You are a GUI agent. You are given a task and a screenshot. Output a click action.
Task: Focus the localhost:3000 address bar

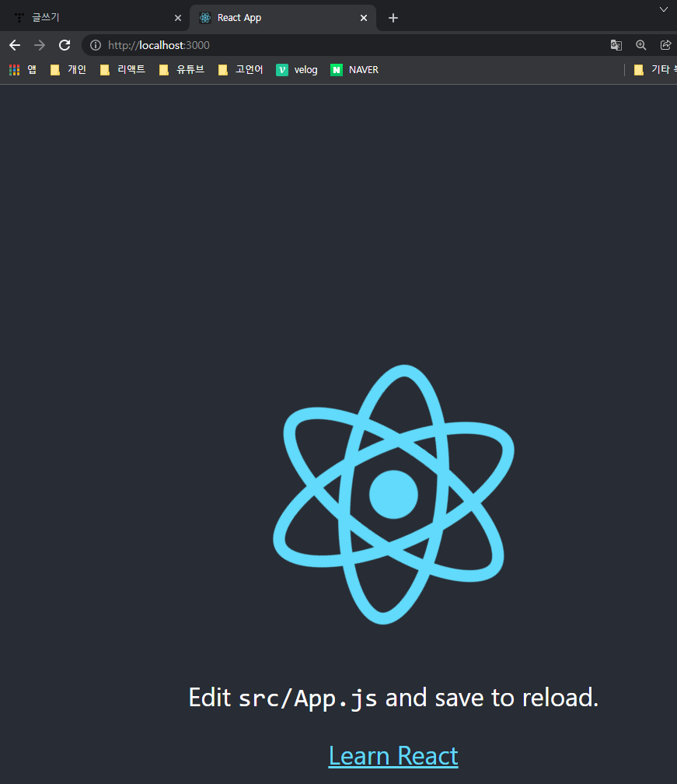pyautogui.click(x=345, y=45)
